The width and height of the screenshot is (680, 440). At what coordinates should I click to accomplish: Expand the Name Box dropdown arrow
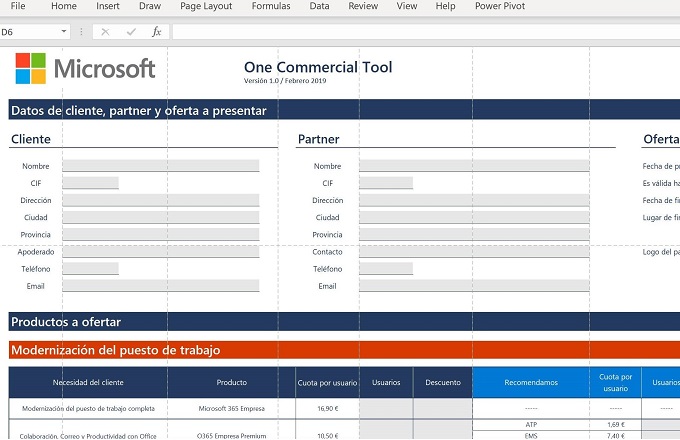pyautogui.click(x=64, y=32)
